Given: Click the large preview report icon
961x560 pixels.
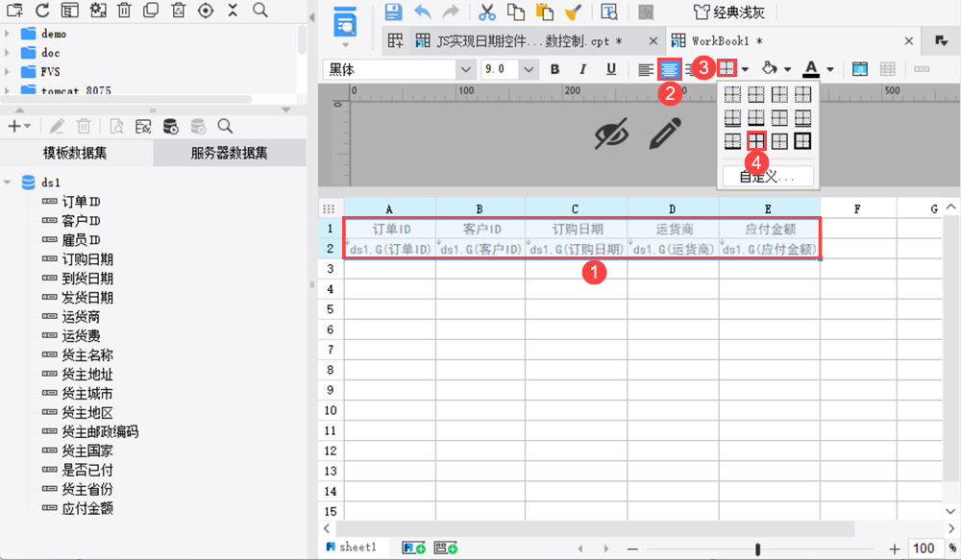Looking at the screenshot, I should pos(345,23).
